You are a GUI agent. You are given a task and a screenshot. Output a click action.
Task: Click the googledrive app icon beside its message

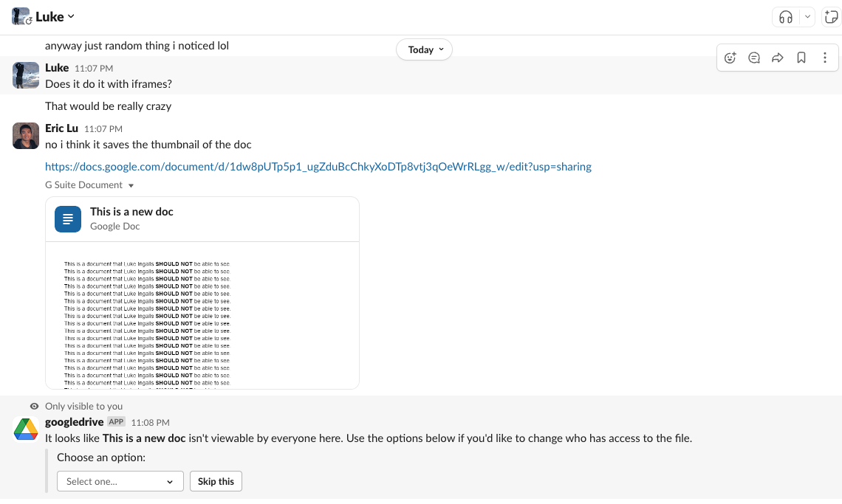25,428
